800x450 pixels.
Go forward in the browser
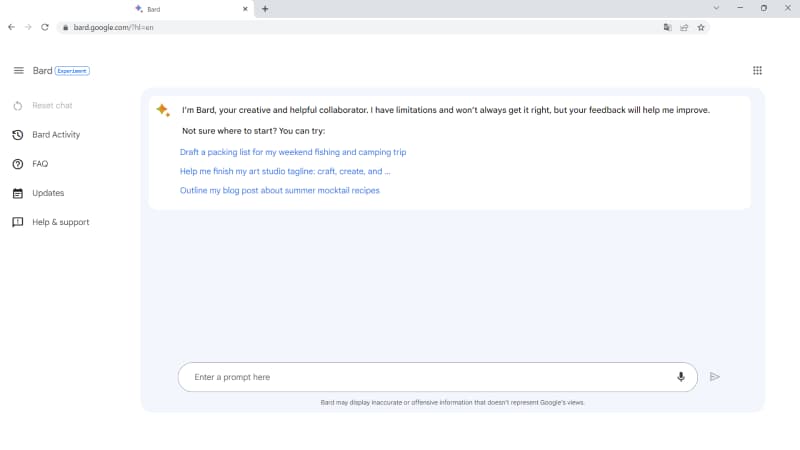(x=28, y=27)
